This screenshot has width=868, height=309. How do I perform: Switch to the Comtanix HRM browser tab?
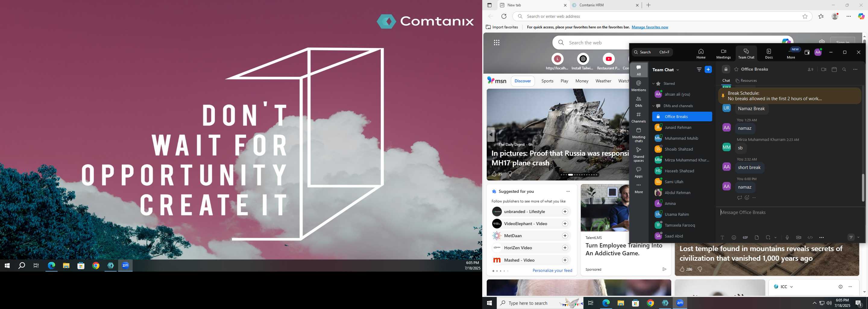[x=605, y=5]
